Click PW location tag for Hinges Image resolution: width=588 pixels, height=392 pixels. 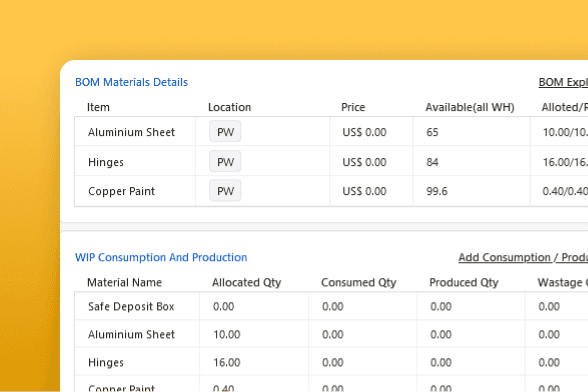pyautogui.click(x=225, y=162)
